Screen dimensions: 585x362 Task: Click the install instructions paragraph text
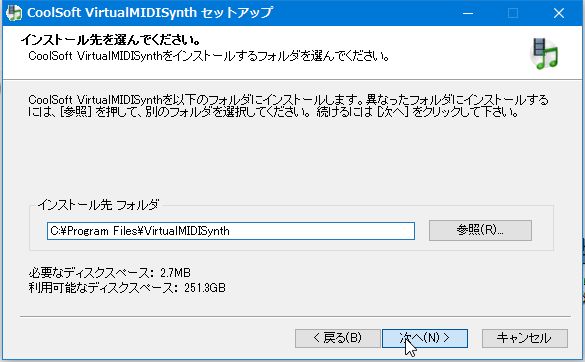288,106
